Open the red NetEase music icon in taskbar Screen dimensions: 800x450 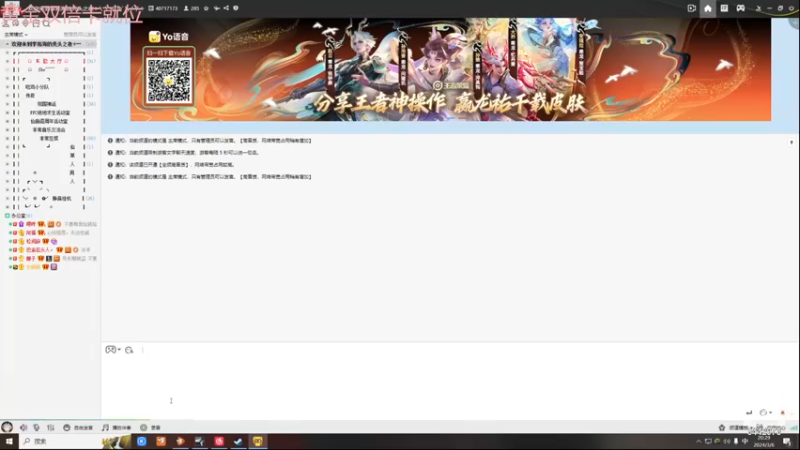219,441
